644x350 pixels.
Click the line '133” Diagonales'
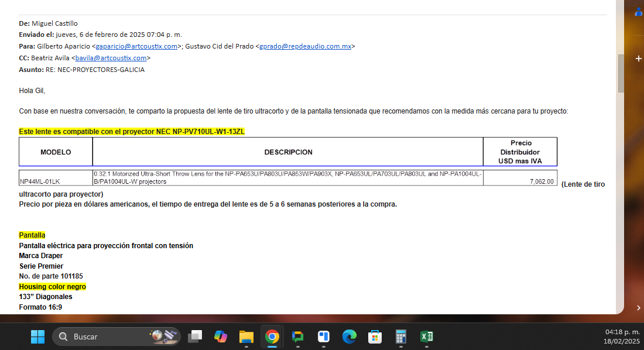click(x=46, y=297)
